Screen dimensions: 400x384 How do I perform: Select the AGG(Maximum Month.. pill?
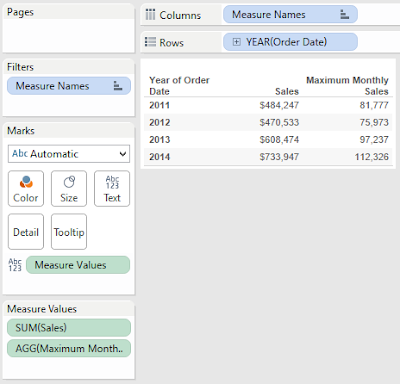[x=69, y=348]
